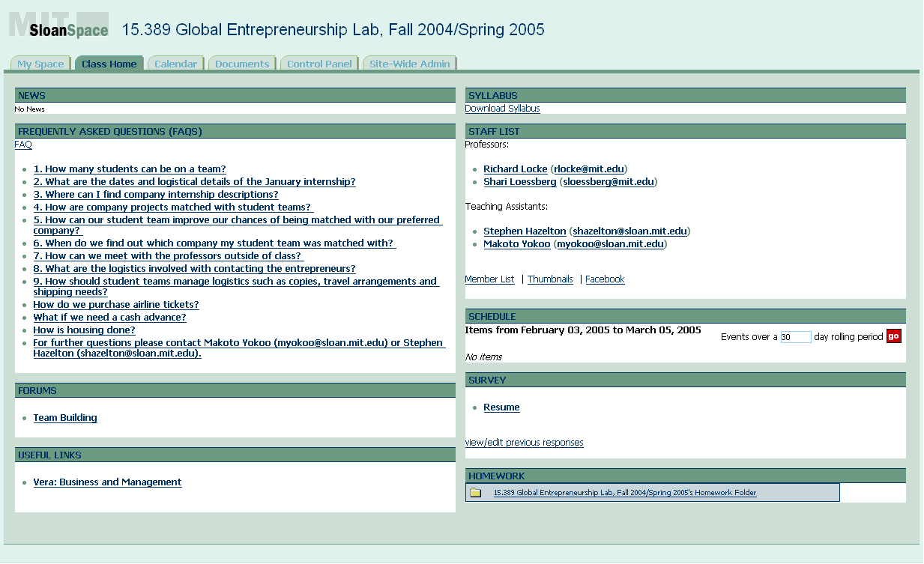Click the rolling period days input field
Viewport: 924px width, 564px height.
795,337
